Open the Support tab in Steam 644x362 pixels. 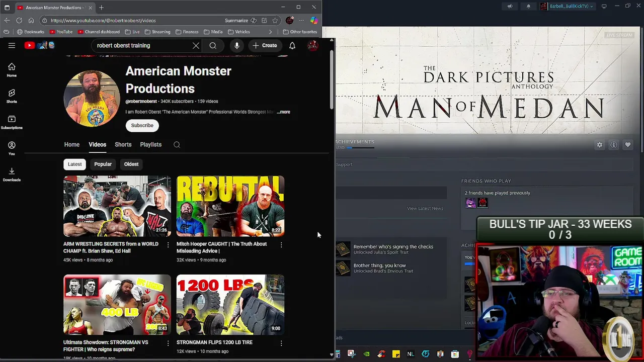point(344,164)
